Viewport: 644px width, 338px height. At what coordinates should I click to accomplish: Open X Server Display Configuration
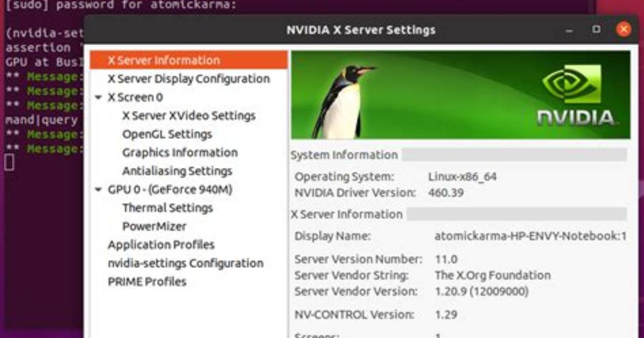188,79
